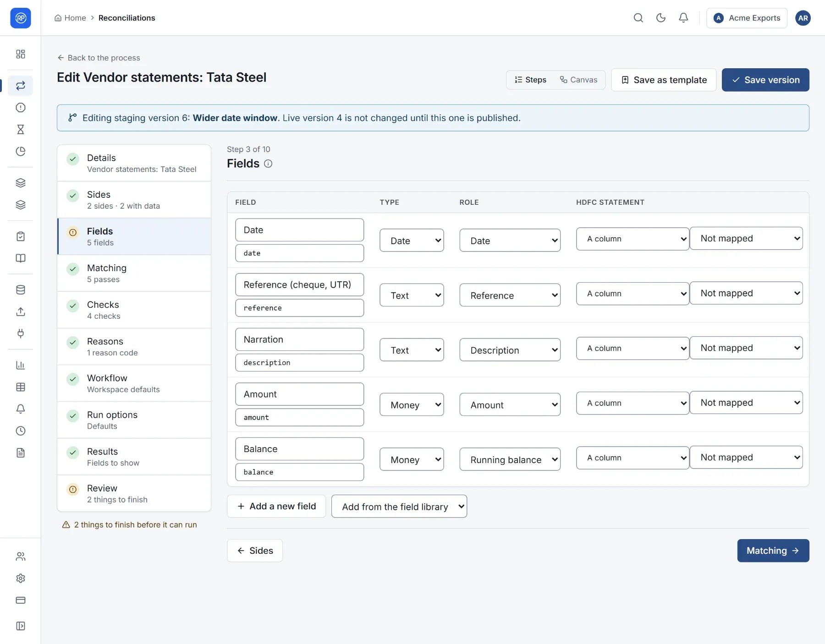Click Add a new field button
Image resolution: width=825 pixels, height=644 pixels.
276,506
